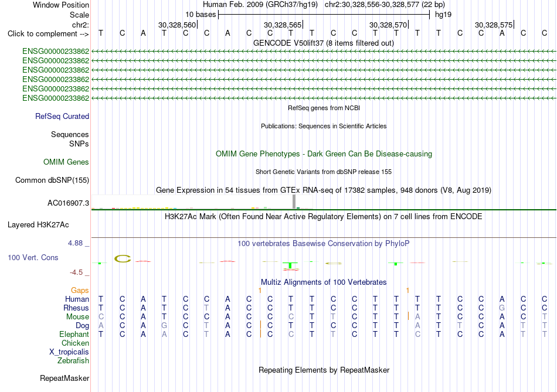The height and width of the screenshot is (392, 557).
Task: Open the OMIM Genes track label
Action: pos(66,162)
